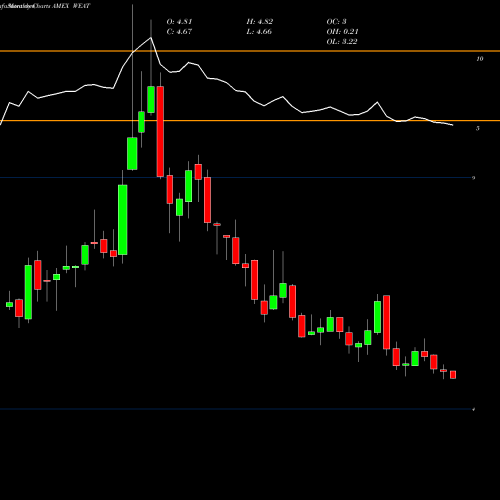
Task: Click the '4' price axis label
Action: pyautogui.click(x=473, y=409)
